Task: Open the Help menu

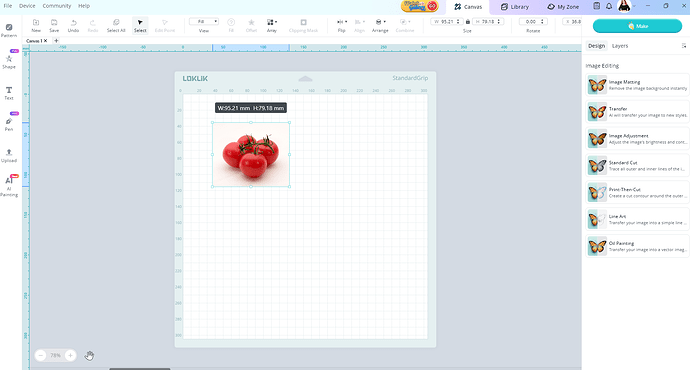Action: (x=84, y=6)
